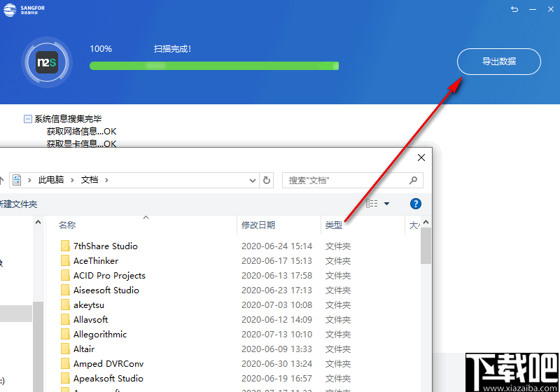Click the document icon in the address bar
560x392 pixels.
pyautogui.click(x=17, y=180)
